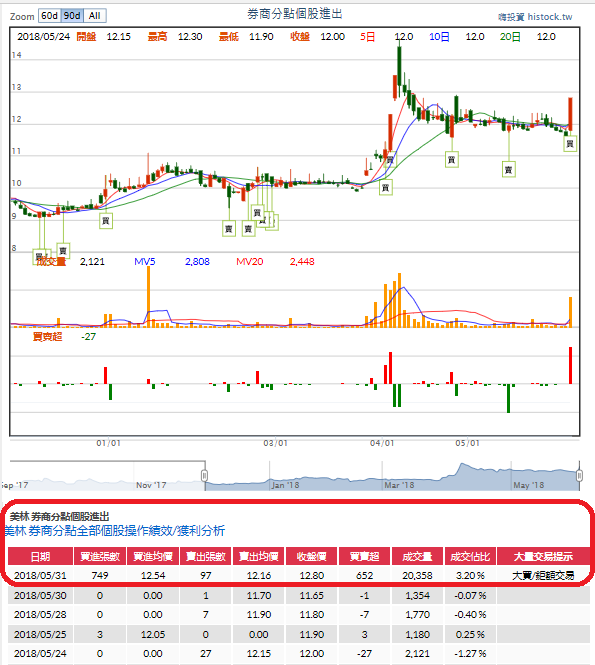
Task: Click the 賣出均價 column header
Action: (259, 556)
